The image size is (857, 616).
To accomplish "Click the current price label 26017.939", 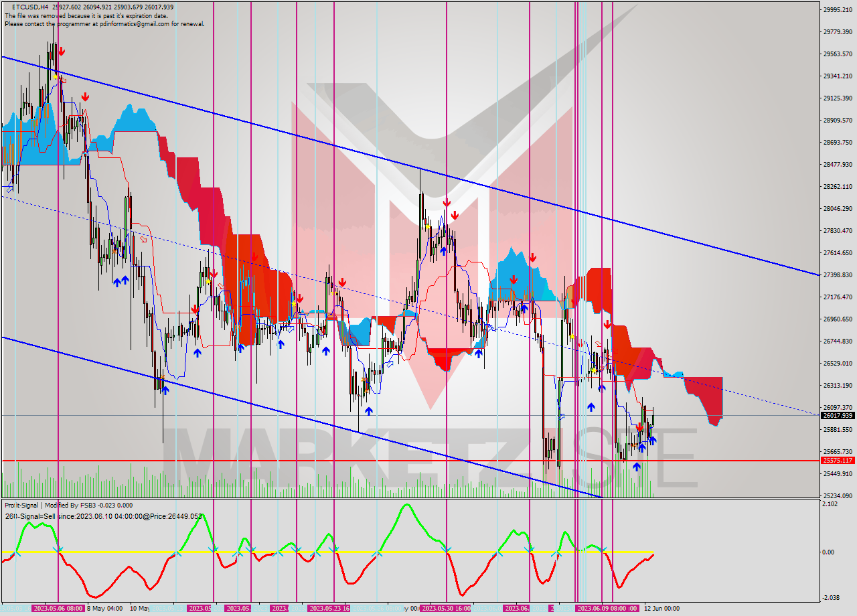I will coord(838,415).
